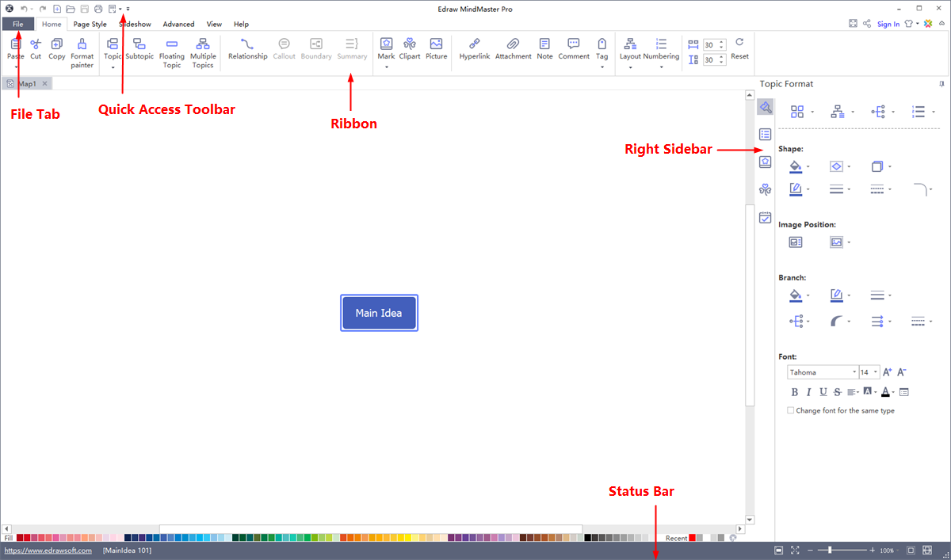Click the Reset spacing button
This screenshot has width=951, height=560.
(739, 49)
